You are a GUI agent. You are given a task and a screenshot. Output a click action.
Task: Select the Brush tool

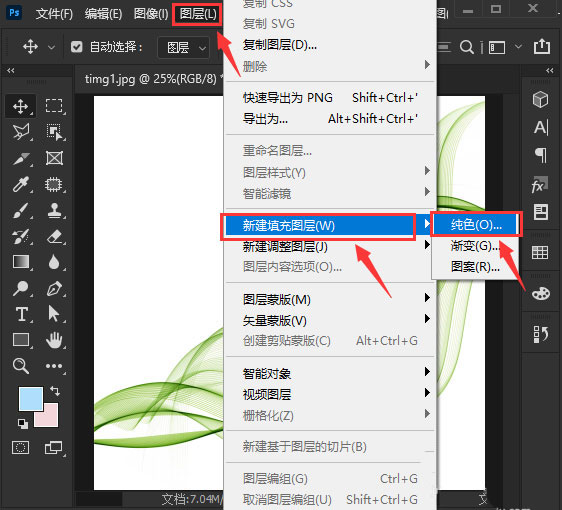[21, 210]
